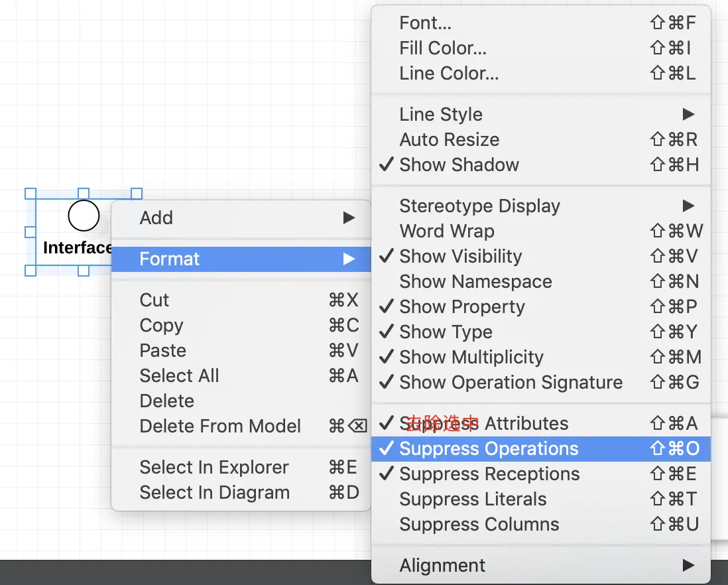Image resolution: width=728 pixels, height=585 pixels.
Task: Choose Copy from the context menu
Action: pyautogui.click(x=162, y=326)
